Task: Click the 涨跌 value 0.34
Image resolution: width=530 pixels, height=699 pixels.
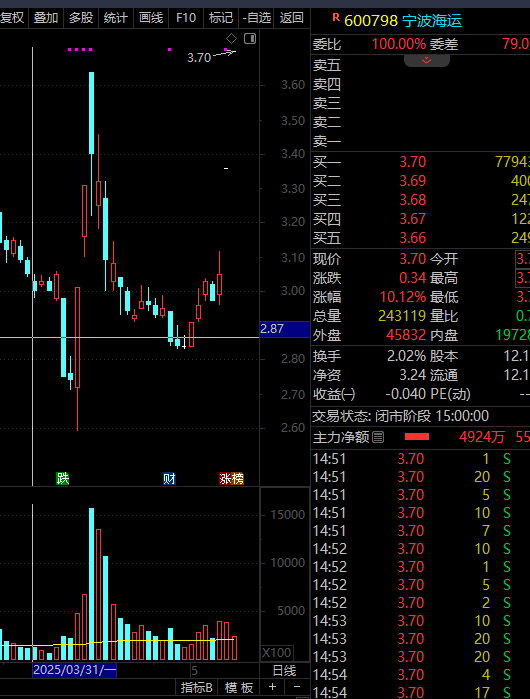Action: tap(413, 278)
